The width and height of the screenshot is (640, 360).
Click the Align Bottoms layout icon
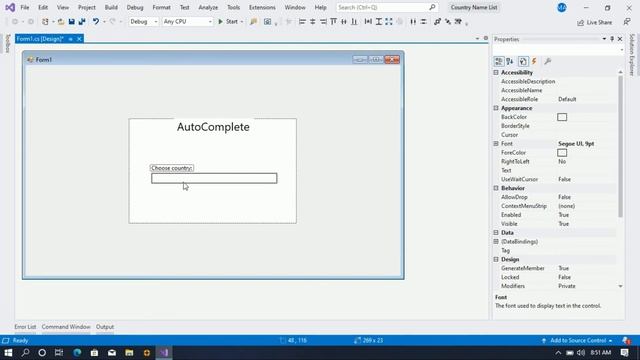354,22
